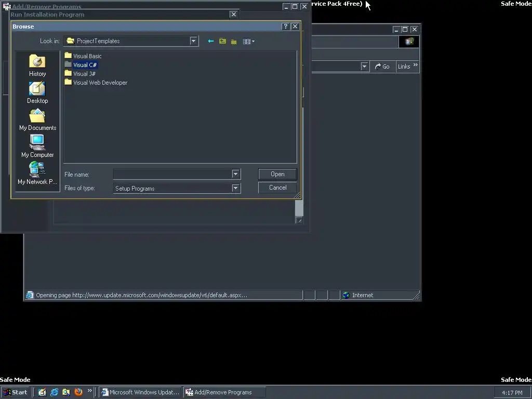
Task: Select the Visual Web Developer folder
Action: click(96, 83)
